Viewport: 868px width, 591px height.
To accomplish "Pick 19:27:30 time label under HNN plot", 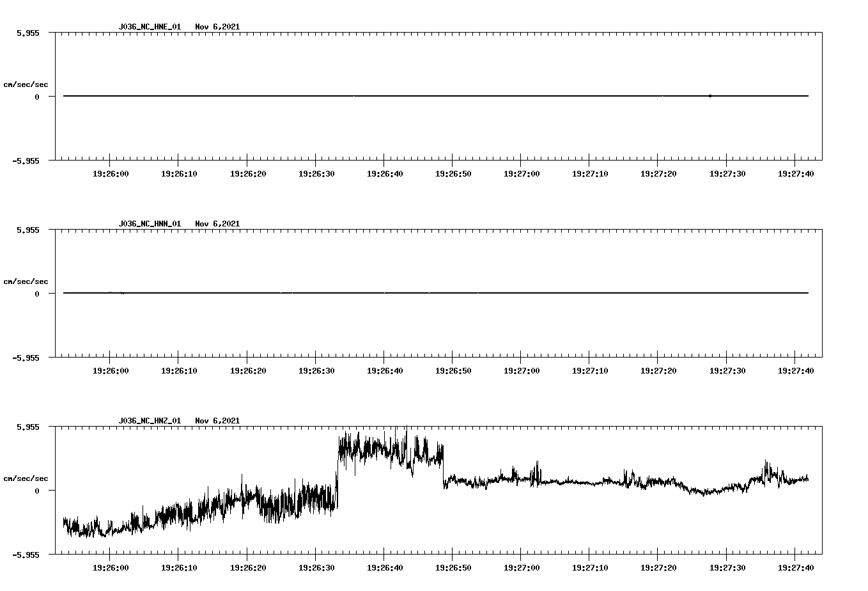I will click(x=726, y=370).
